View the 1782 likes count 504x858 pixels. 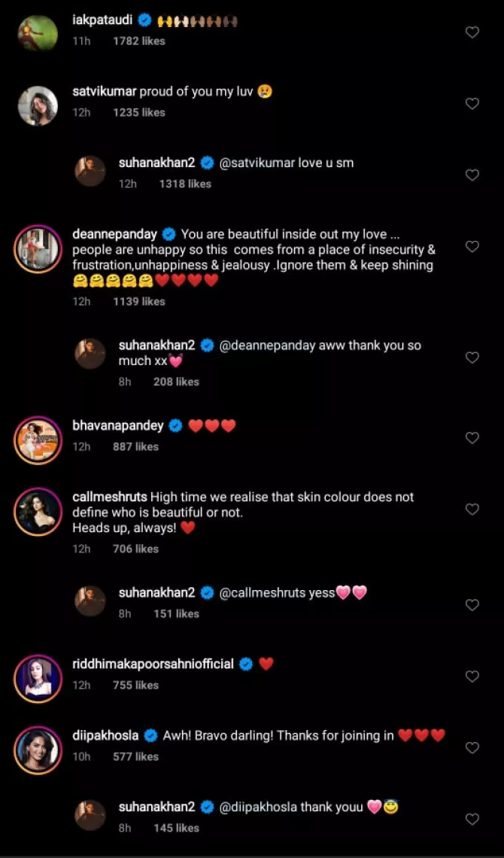[x=138, y=41]
